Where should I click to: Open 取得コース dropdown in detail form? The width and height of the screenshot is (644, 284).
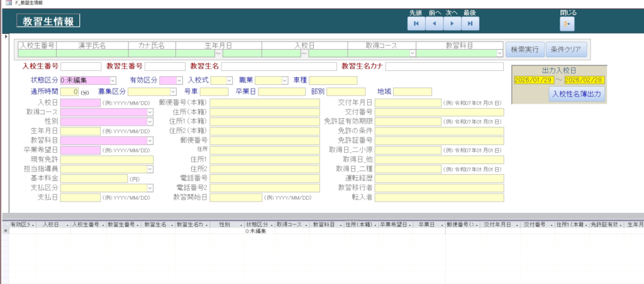[x=150, y=112]
